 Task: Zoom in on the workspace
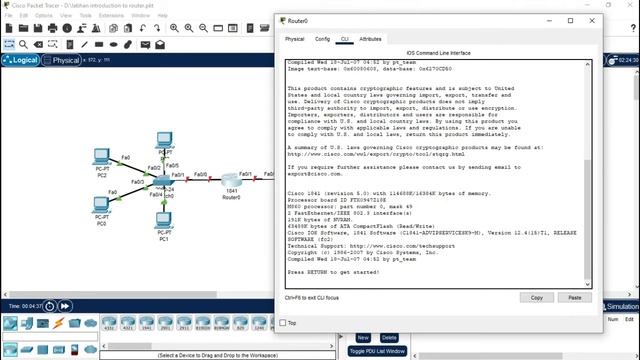point(174,28)
